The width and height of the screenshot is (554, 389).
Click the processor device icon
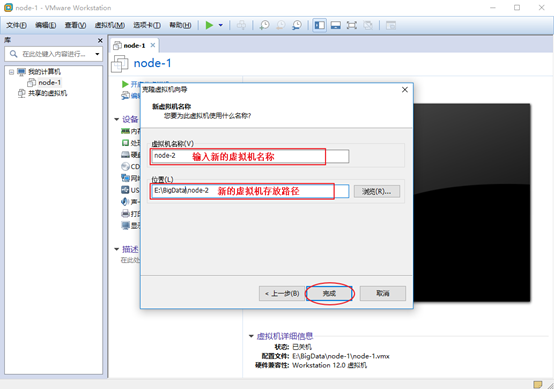coord(125,143)
